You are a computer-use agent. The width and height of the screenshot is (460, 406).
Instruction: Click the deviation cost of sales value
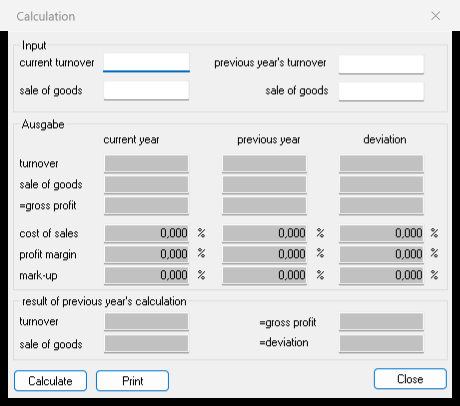tap(381, 233)
